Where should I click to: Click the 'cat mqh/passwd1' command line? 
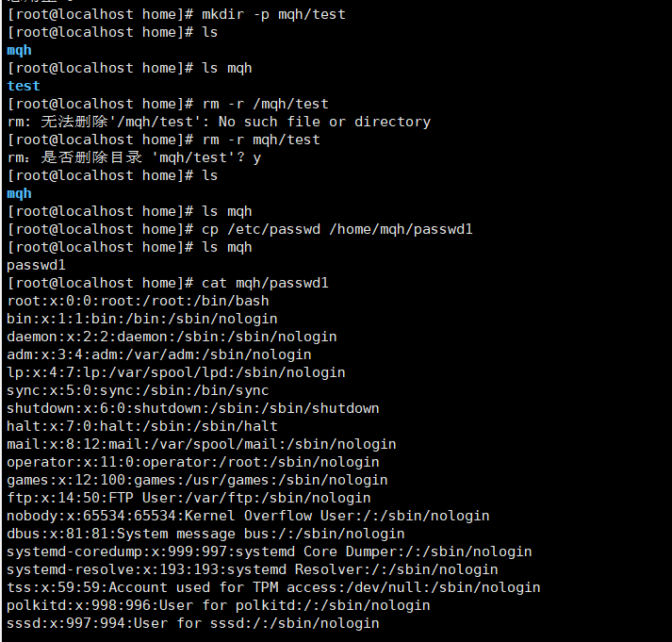(x=265, y=283)
